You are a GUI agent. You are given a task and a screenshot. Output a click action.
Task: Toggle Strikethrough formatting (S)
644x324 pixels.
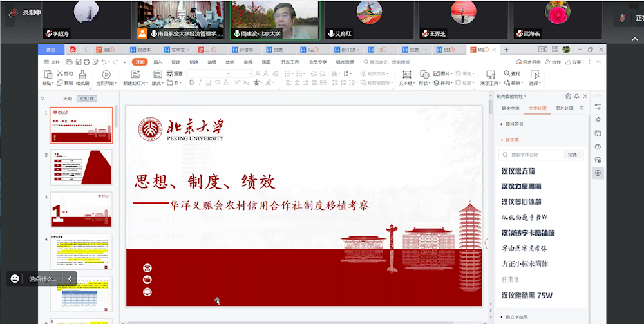(x=217, y=82)
